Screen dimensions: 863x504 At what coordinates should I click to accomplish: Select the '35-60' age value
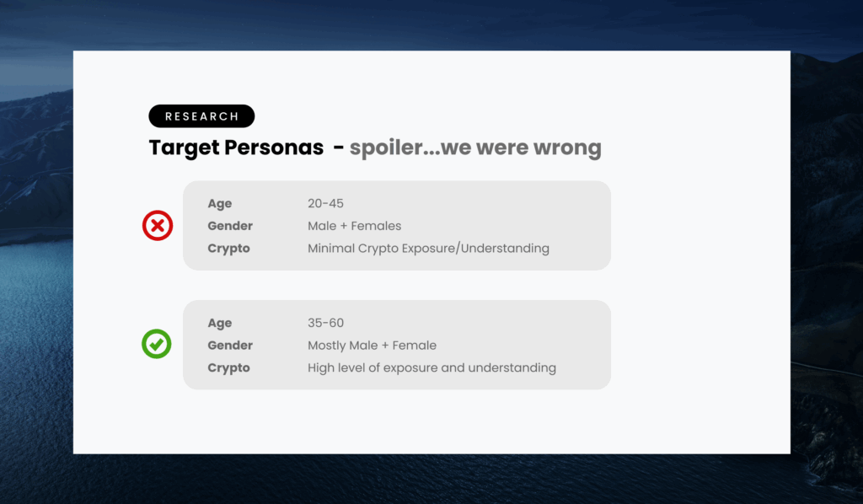tap(325, 323)
